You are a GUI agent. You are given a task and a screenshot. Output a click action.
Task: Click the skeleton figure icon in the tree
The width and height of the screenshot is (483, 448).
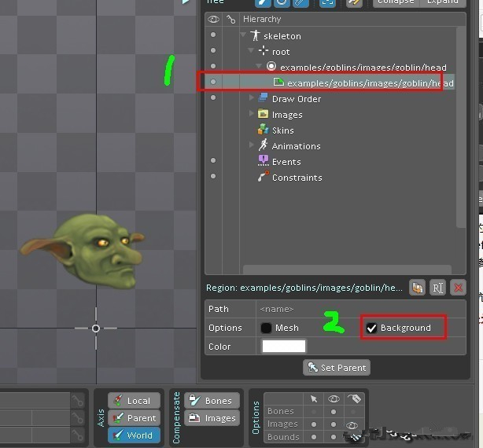pos(255,35)
